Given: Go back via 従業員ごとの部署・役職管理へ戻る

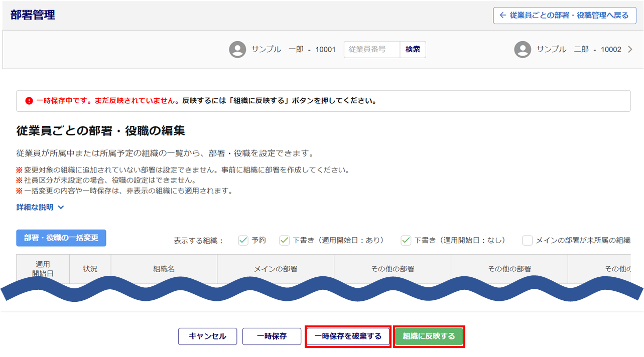Looking at the screenshot, I should (x=565, y=15).
